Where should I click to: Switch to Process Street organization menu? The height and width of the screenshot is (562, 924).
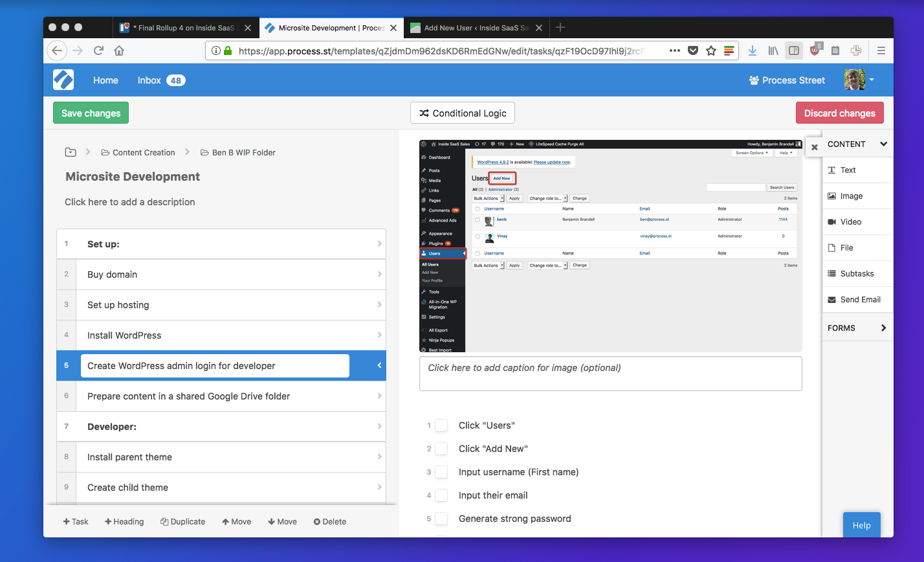pos(787,80)
